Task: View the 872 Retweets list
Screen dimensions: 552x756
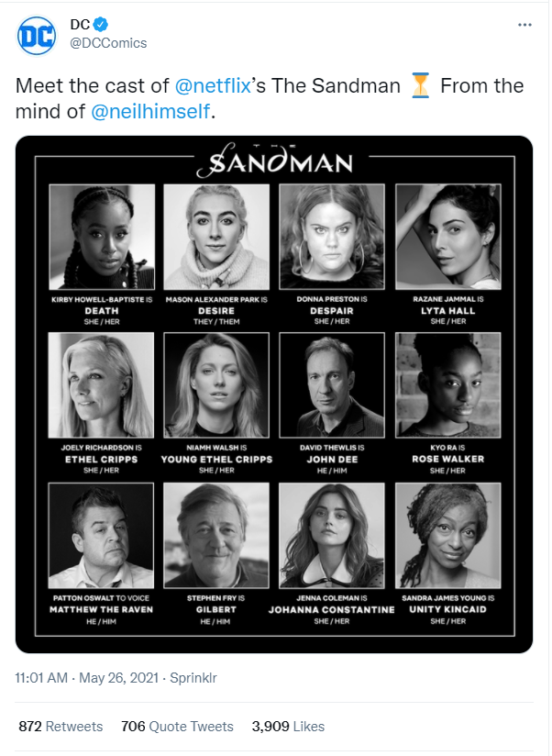Action: coord(61,726)
